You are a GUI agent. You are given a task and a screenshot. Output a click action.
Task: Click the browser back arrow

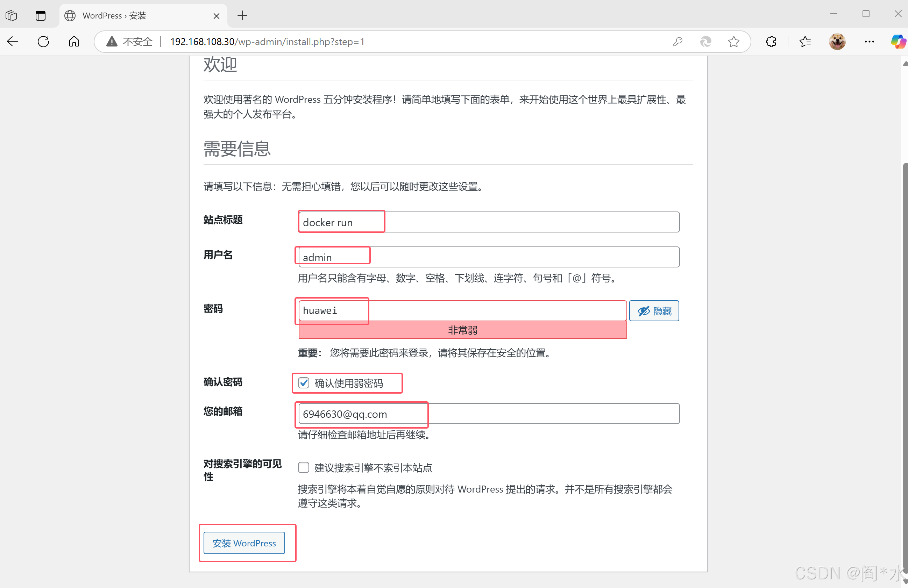pos(13,42)
